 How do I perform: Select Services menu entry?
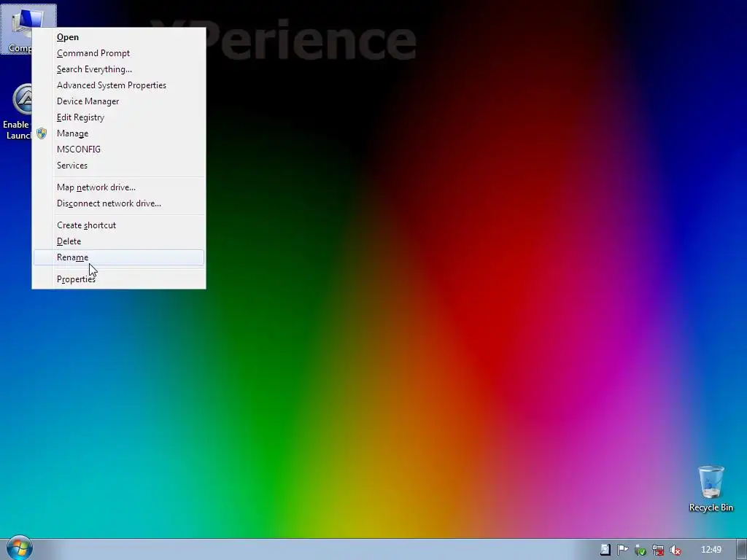pos(119,166)
